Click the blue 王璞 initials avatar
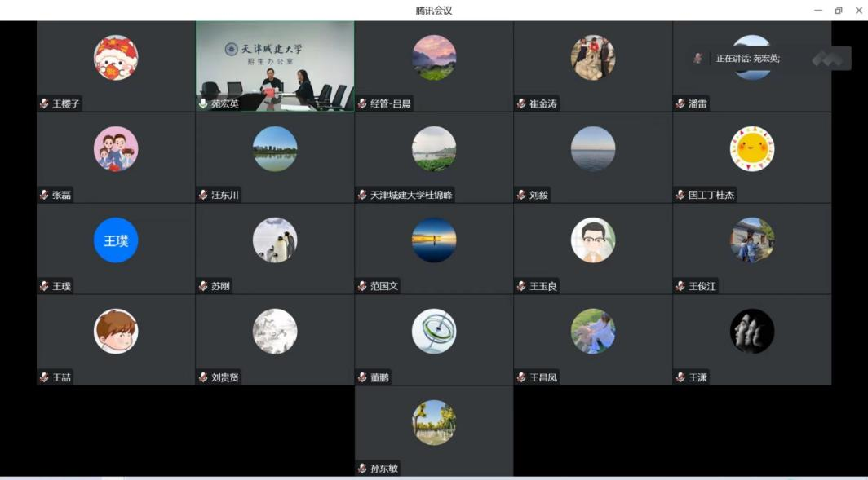The image size is (868, 480). click(116, 240)
